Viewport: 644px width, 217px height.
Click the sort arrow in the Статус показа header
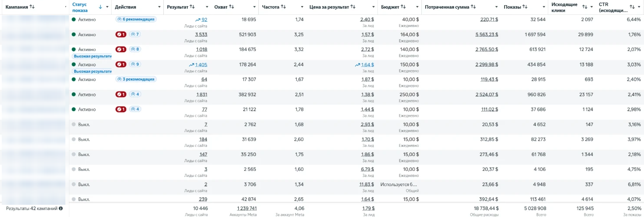(101, 7)
